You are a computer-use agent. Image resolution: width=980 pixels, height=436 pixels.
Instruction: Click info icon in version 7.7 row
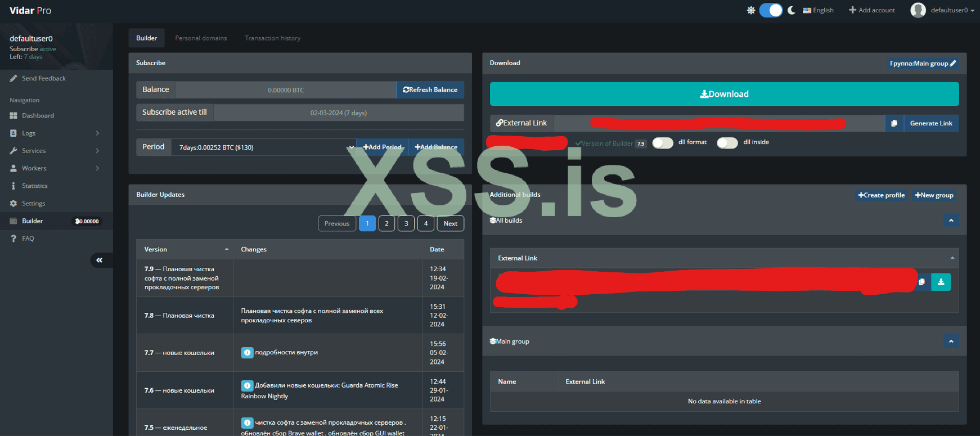pyautogui.click(x=247, y=353)
